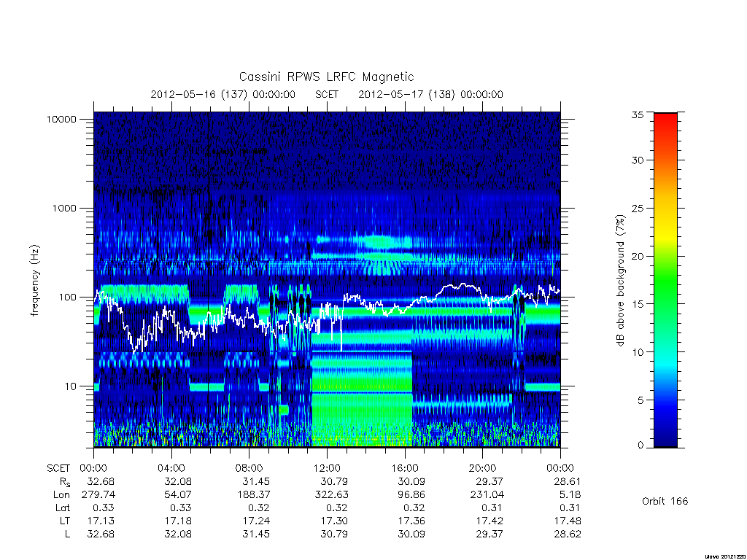Click the 25 value on the color scale
Viewport: 747px width, 560px height.
tap(638, 208)
